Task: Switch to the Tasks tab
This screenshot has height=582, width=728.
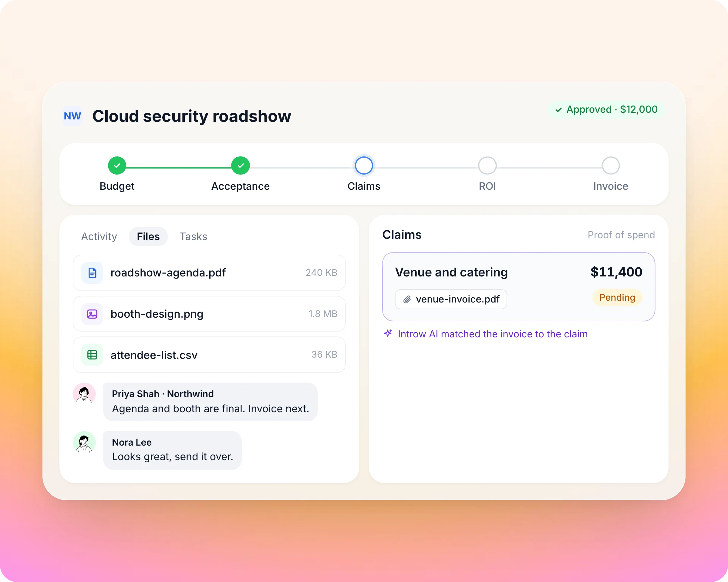Action: 194,236
